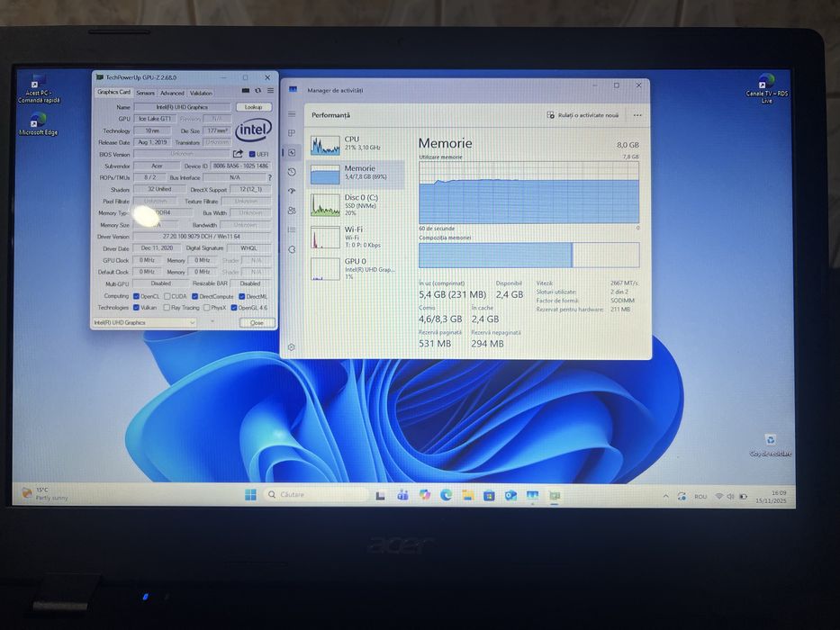Click the Close button in GPU-Z

[257, 322]
